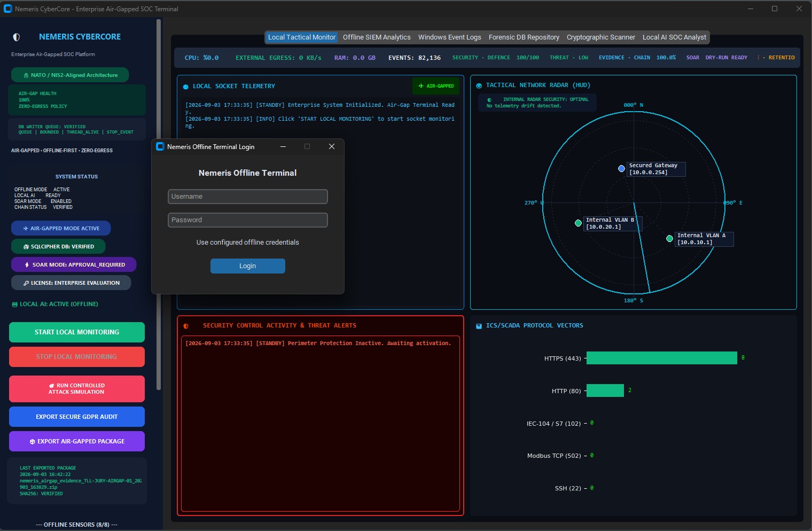The width and height of the screenshot is (812, 531).
Task: Click the Login button
Action: 247,266
